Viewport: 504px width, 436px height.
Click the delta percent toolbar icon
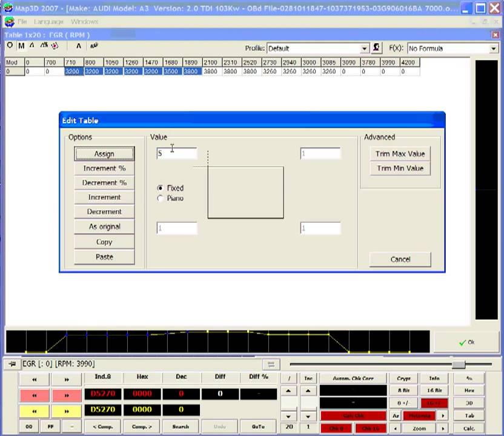point(44,45)
